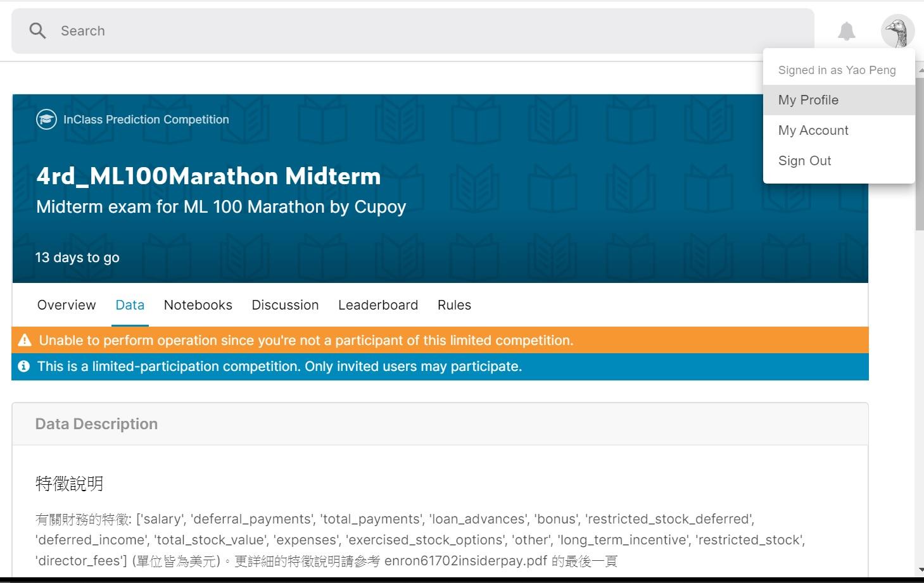
Task: Go to the Discussion tab
Action: pos(285,305)
